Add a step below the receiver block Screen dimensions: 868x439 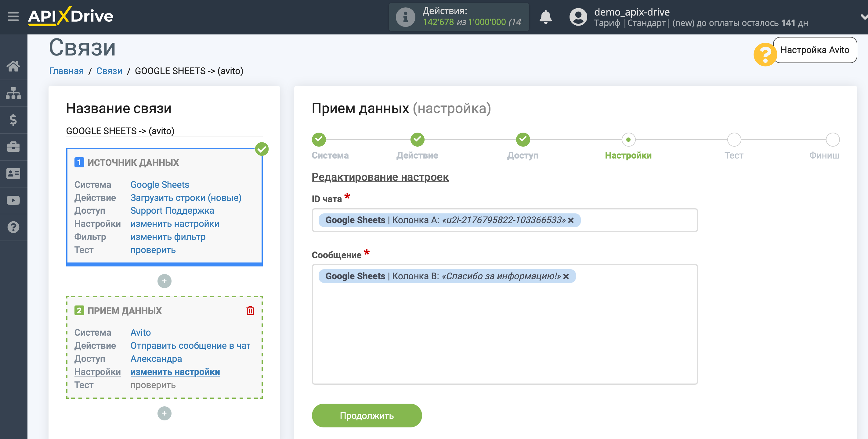[164, 413]
